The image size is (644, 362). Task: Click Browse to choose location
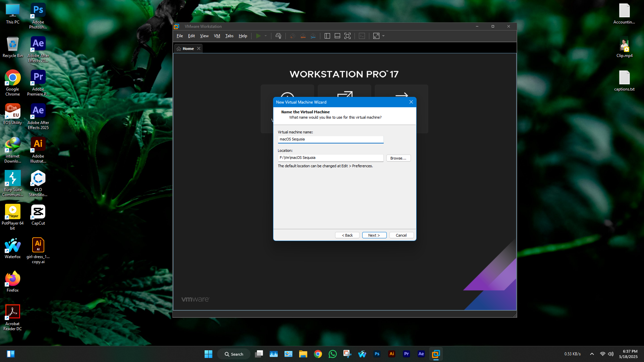[398, 158]
